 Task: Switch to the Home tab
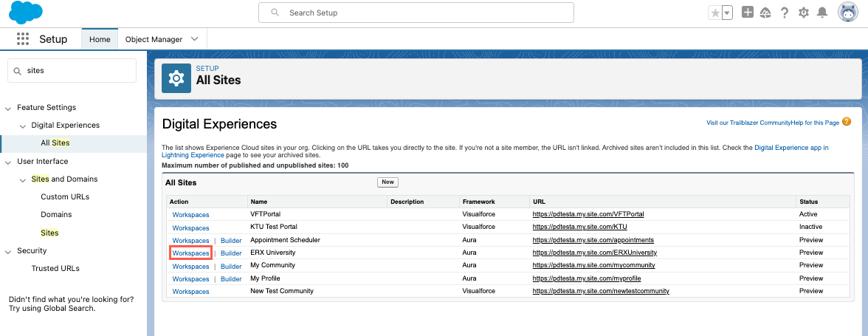tap(100, 39)
